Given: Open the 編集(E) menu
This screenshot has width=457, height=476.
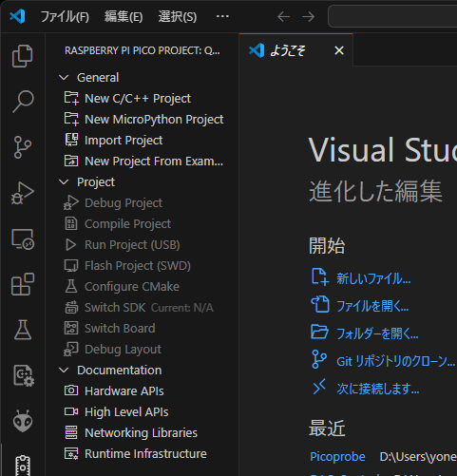Looking at the screenshot, I should 124,16.
